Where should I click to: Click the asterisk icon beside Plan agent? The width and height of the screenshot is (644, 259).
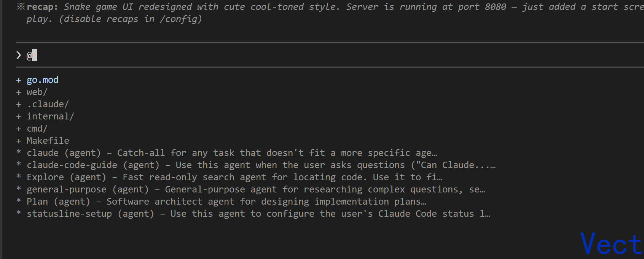[19, 200]
